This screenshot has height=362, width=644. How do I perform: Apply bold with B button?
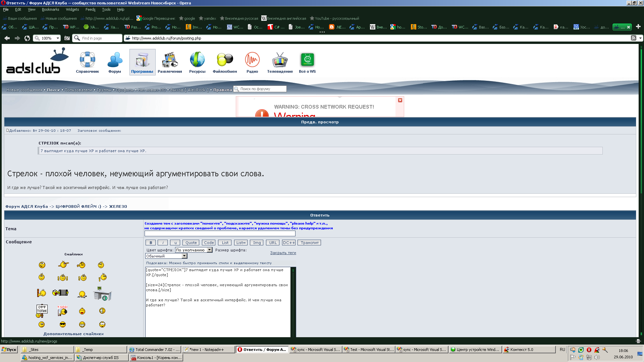click(151, 243)
